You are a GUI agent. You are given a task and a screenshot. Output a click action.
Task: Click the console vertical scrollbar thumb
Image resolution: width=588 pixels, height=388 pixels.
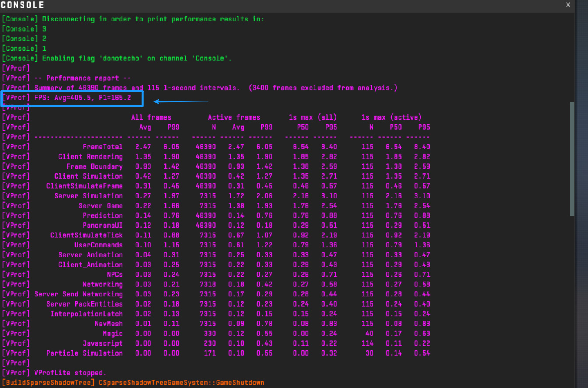click(x=572, y=159)
